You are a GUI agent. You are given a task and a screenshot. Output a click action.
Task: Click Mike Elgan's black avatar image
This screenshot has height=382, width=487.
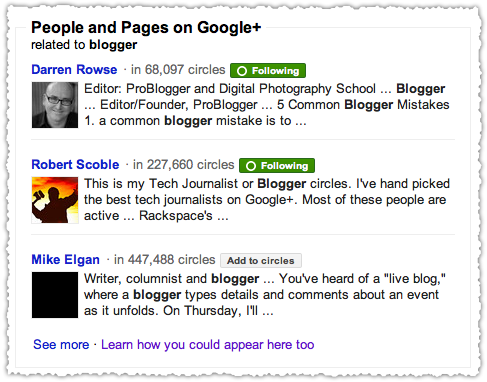pyautogui.click(x=55, y=295)
